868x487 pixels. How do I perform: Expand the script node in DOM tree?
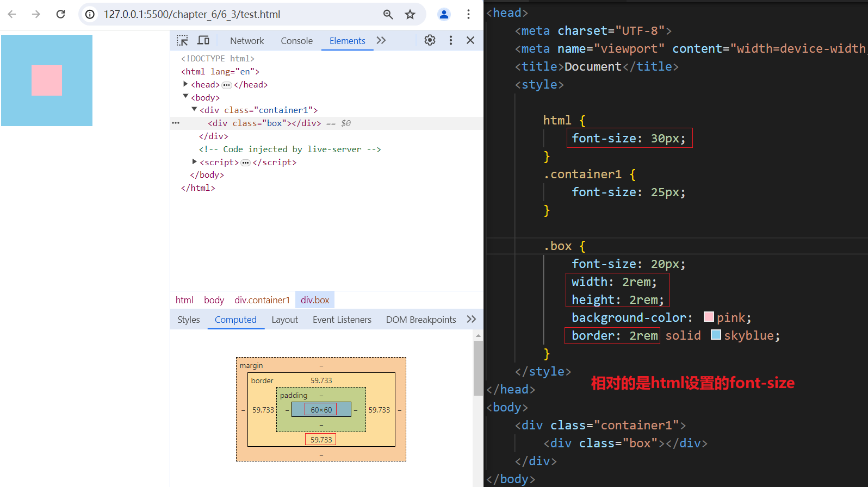(194, 161)
